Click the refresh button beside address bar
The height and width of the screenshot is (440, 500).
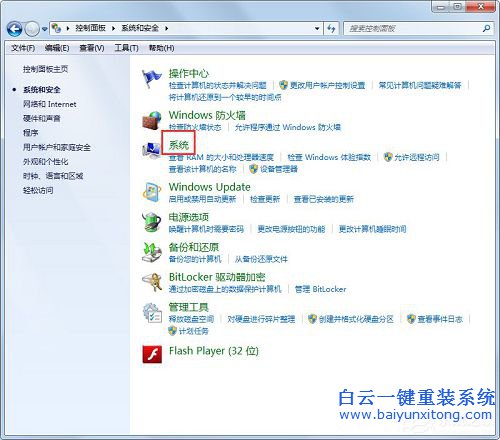(331, 29)
